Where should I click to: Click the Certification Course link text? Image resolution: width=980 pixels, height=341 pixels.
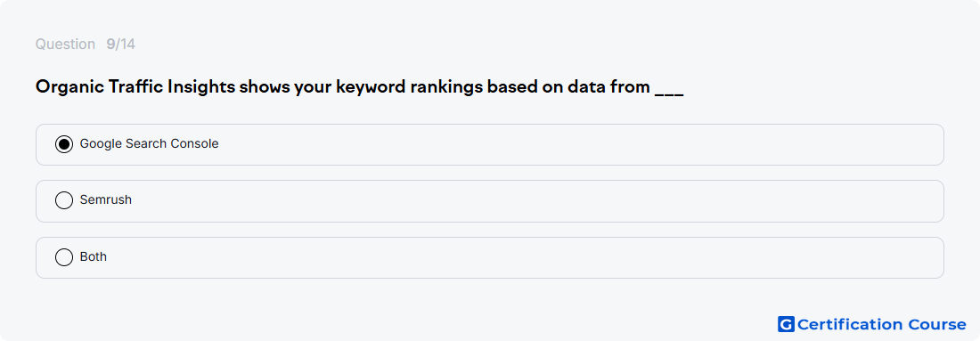pos(881,324)
